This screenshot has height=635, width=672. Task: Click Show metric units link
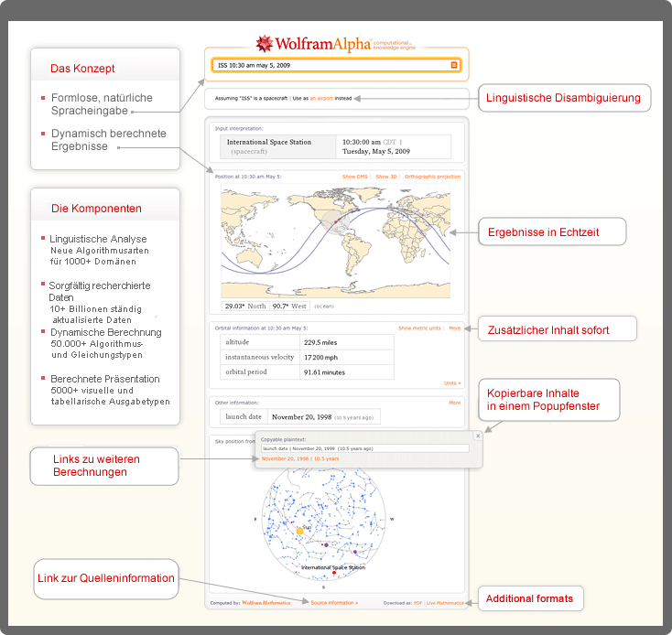(x=419, y=328)
